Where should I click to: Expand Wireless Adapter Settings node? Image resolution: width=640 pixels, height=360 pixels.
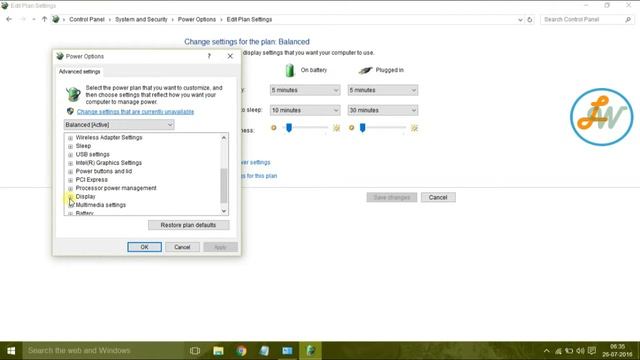(x=70, y=138)
